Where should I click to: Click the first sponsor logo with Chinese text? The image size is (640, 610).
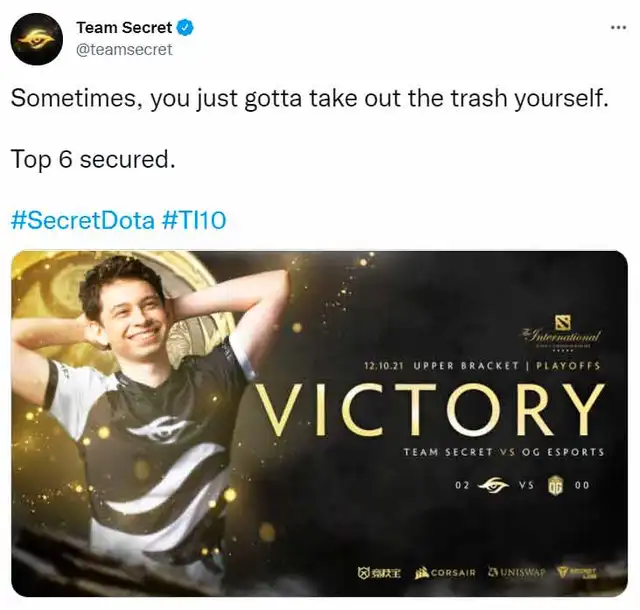(379, 573)
